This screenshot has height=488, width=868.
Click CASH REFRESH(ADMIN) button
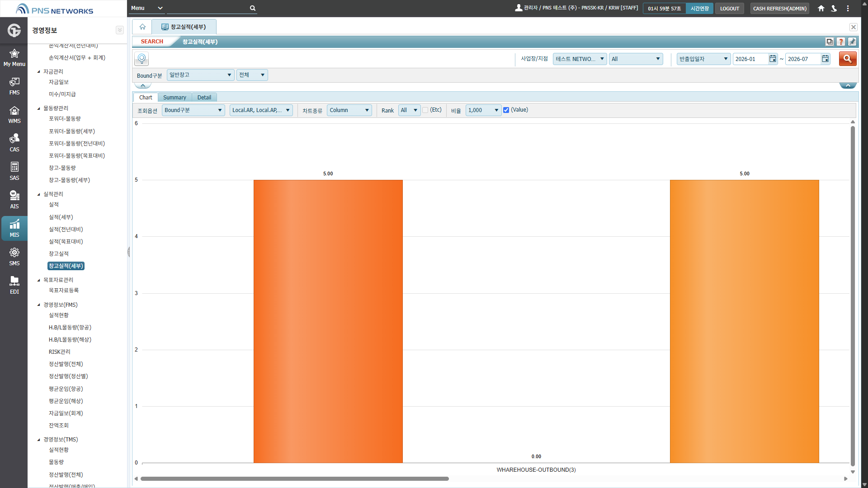pos(779,9)
